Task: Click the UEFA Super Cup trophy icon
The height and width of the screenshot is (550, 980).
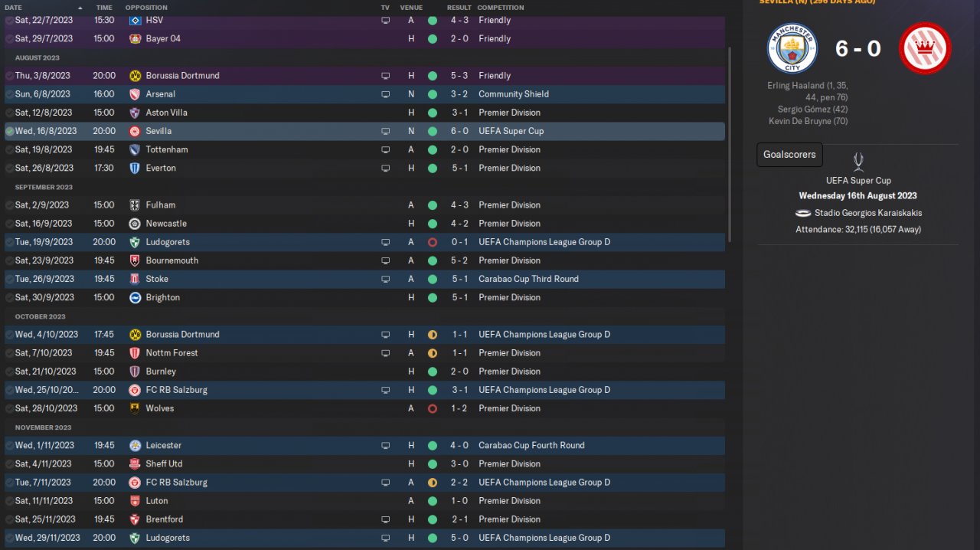Action: 857,162
